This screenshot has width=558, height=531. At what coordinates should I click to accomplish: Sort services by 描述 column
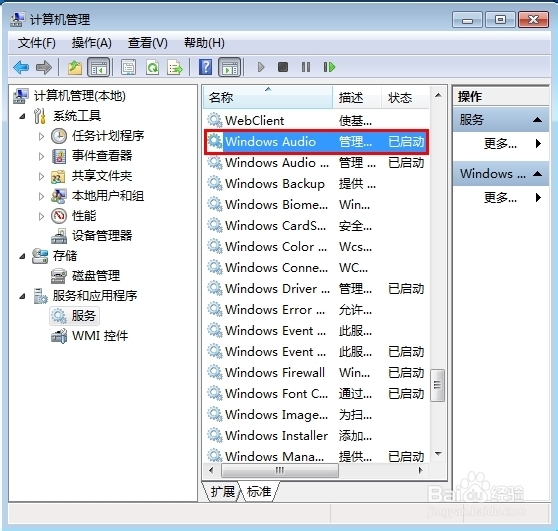[357, 97]
